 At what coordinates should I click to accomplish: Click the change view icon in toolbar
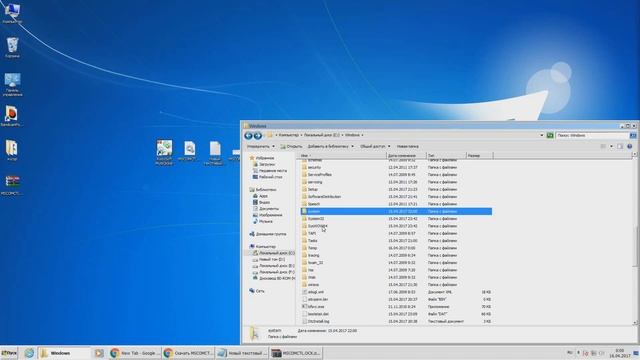603,146
